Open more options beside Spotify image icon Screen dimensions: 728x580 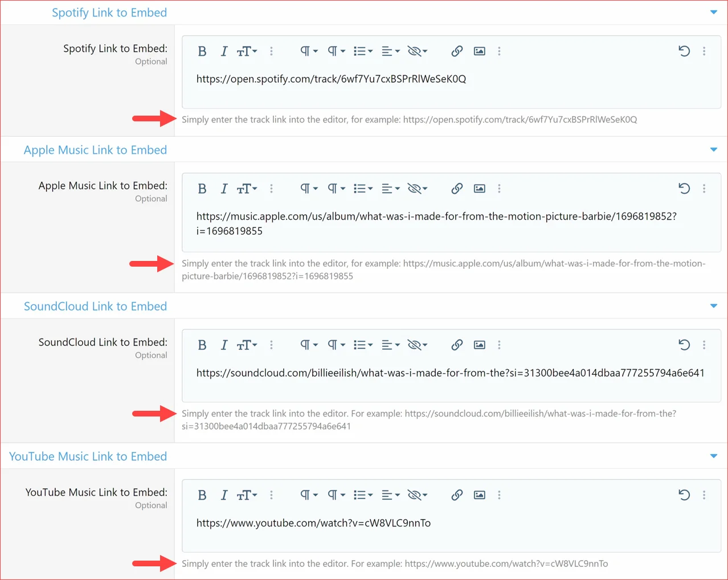coord(499,51)
